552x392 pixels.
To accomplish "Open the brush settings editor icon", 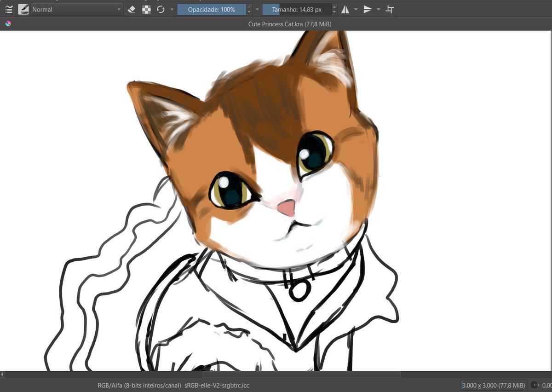I will 9,9.
